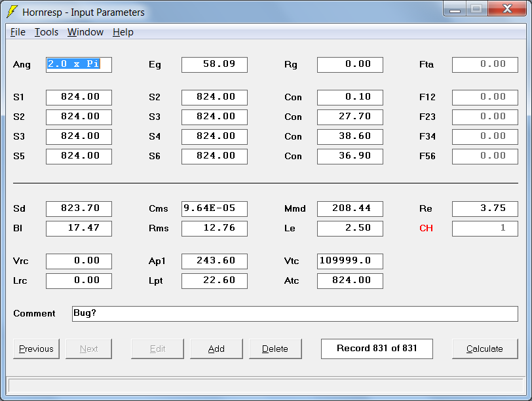
Task: Open the Tools menu
Action: (x=47, y=32)
